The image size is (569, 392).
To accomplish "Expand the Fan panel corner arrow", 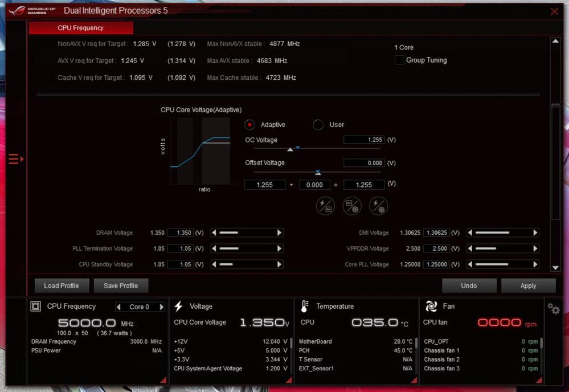I will [x=539, y=380].
